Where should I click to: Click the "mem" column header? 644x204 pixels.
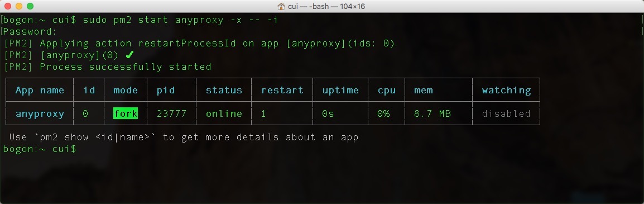tap(424, 91)
